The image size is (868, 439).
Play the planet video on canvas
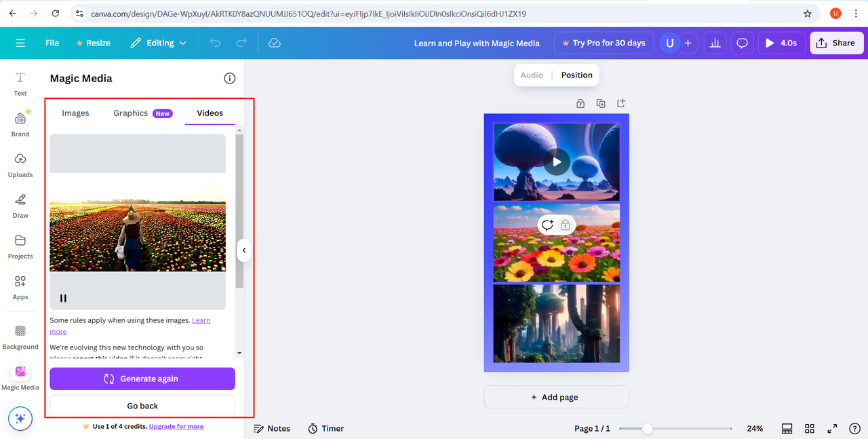557,162
